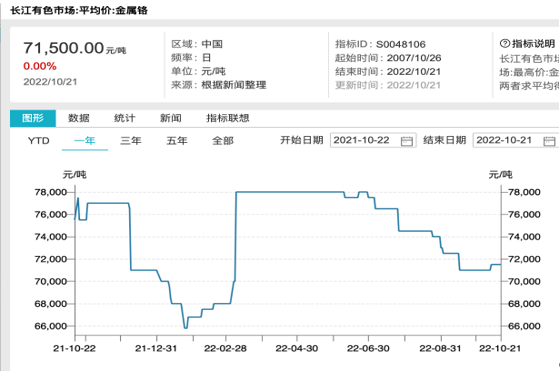Click the 指标说明 description link
Image resolution: width=560 pixels, height=376 pixels.
pos(533,44)
